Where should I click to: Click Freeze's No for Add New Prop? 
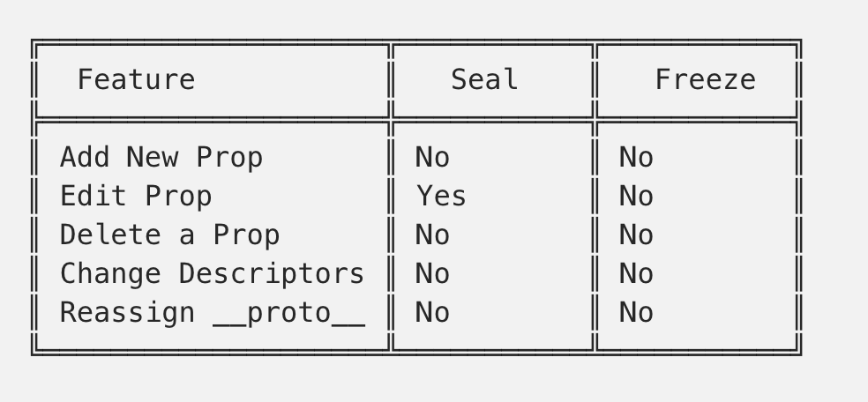click(x=636, y=158)
